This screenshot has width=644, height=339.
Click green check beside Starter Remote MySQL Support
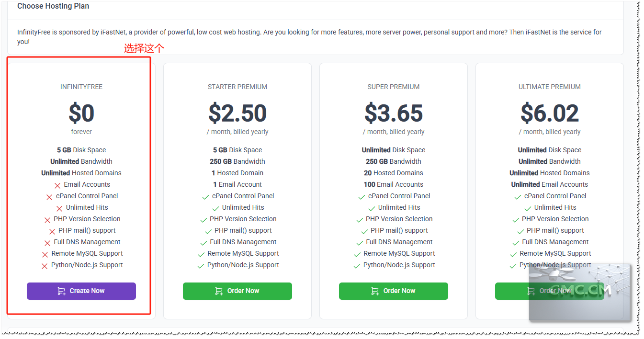click(x=201, y=254)
